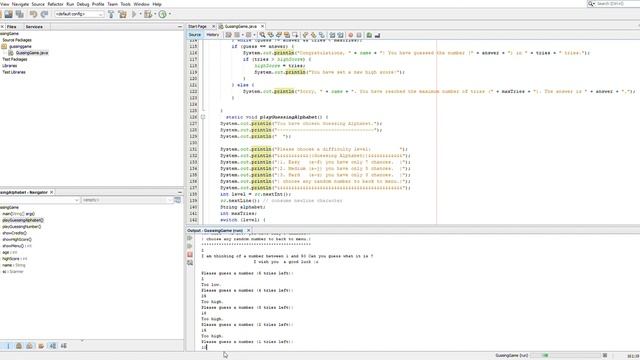The height and width of the screenshot is (360, 640).
Task: Toggle code fold at playGuessingAlphabet line
Action: (203, 117)
